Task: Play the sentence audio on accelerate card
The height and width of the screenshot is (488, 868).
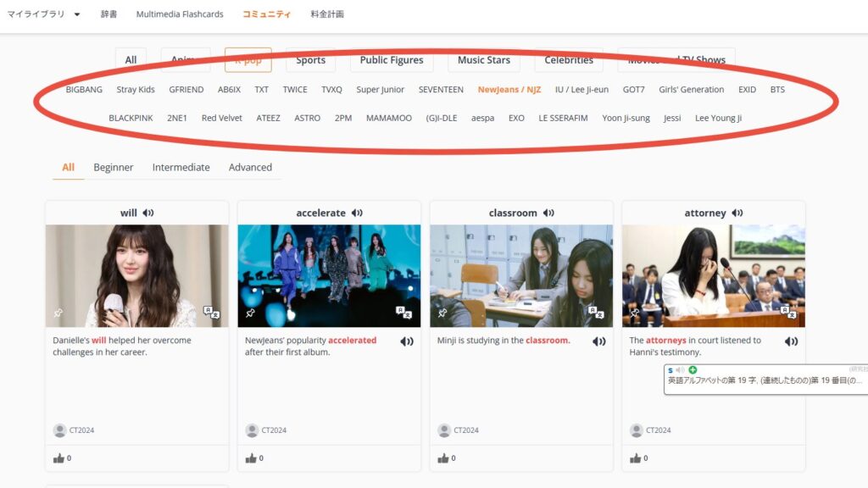Action: tap(407, 341)
